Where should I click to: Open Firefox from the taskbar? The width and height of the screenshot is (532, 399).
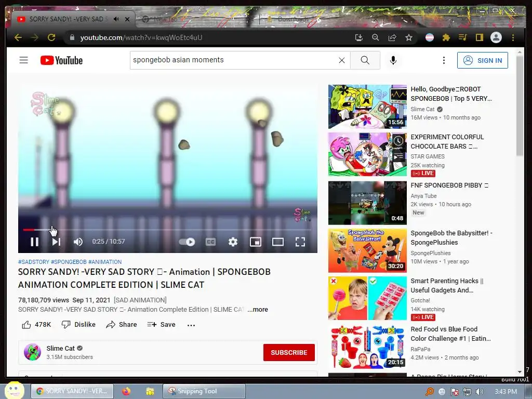pyautogui.click(x=126, y=391)
